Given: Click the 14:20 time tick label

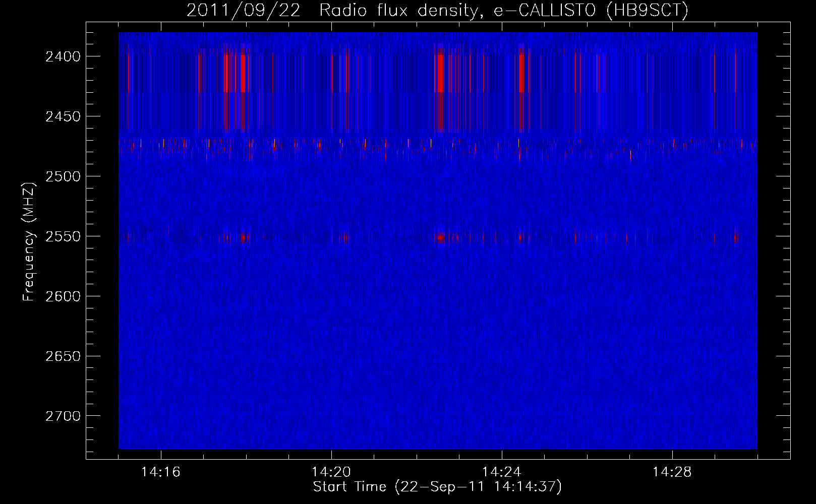Looking at the screenshot, I should click(331, 472).
